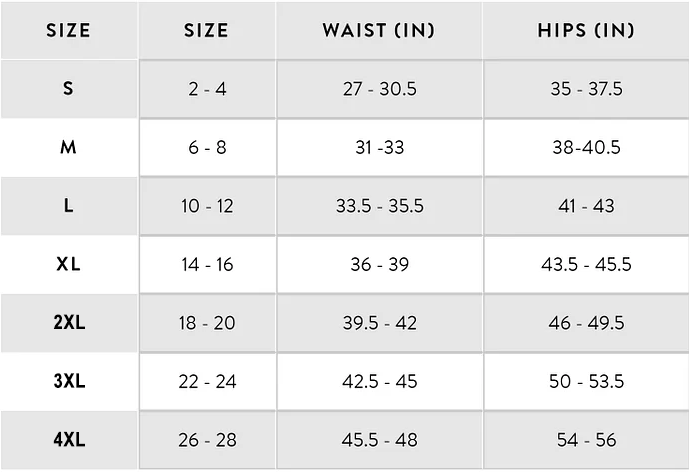Click the WAIST (IN) column header
This screenshot has height=472, width=689.
[378, 30]
